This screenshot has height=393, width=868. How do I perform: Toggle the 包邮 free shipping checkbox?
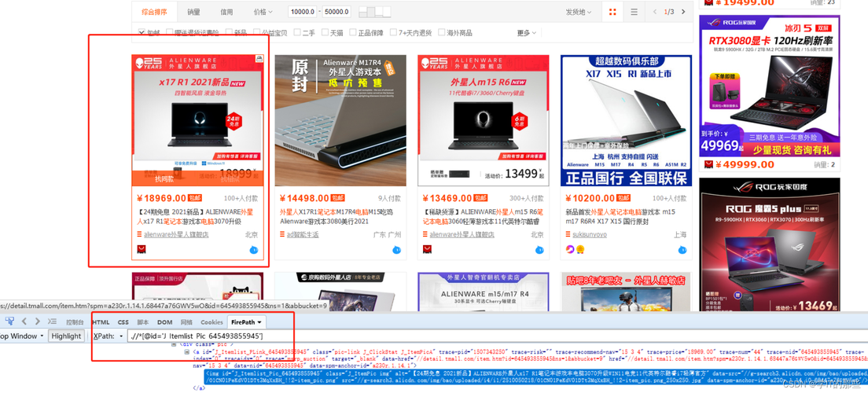click(x=142, y=33)
